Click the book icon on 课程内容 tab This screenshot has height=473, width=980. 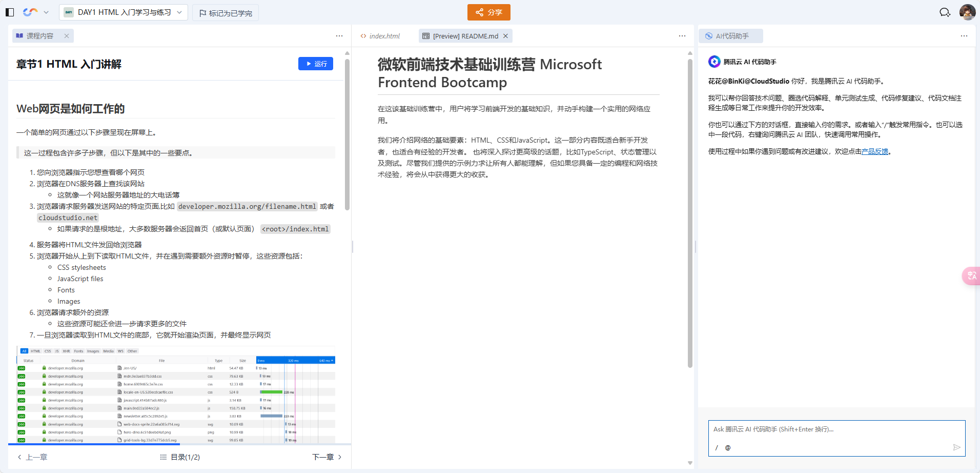pyautogui.click(x=19, y=36)
